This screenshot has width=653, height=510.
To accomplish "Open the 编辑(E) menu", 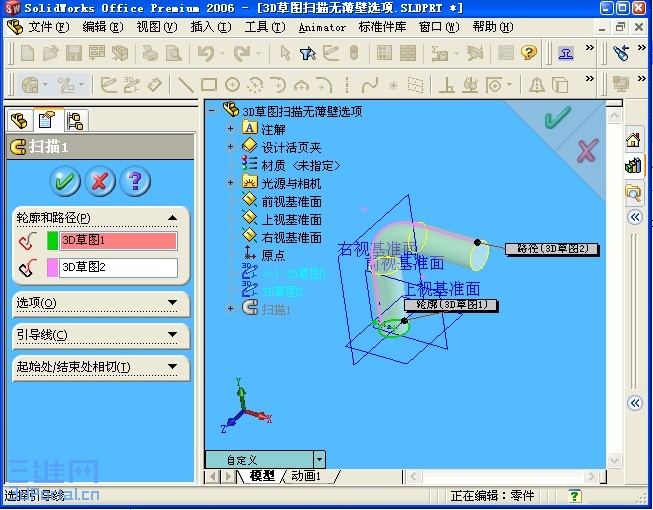I will click(x=102, y=27).
